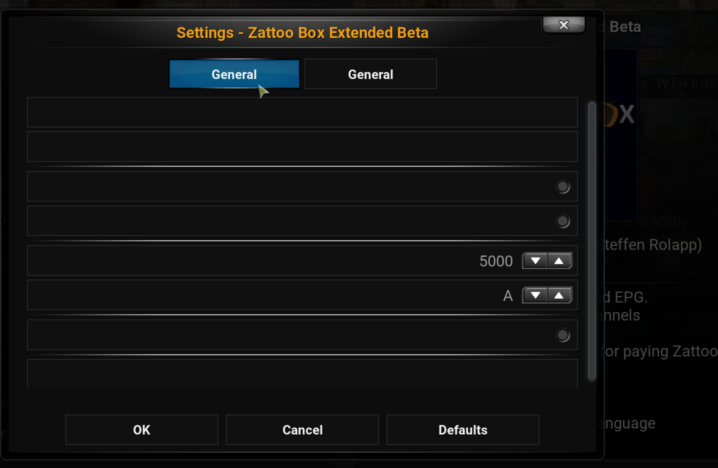The image size is (718, 468).
Task: Toggle the radio button below the A row
Action: coord(563,335)
